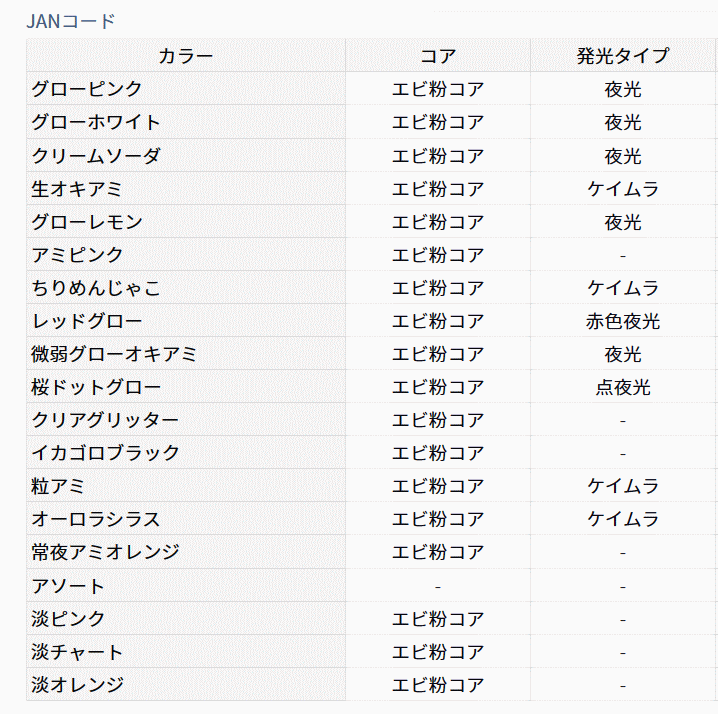718x714 pixels.
Task: Select the イカゴロブラック row name
Action: [x=105, y=453]
